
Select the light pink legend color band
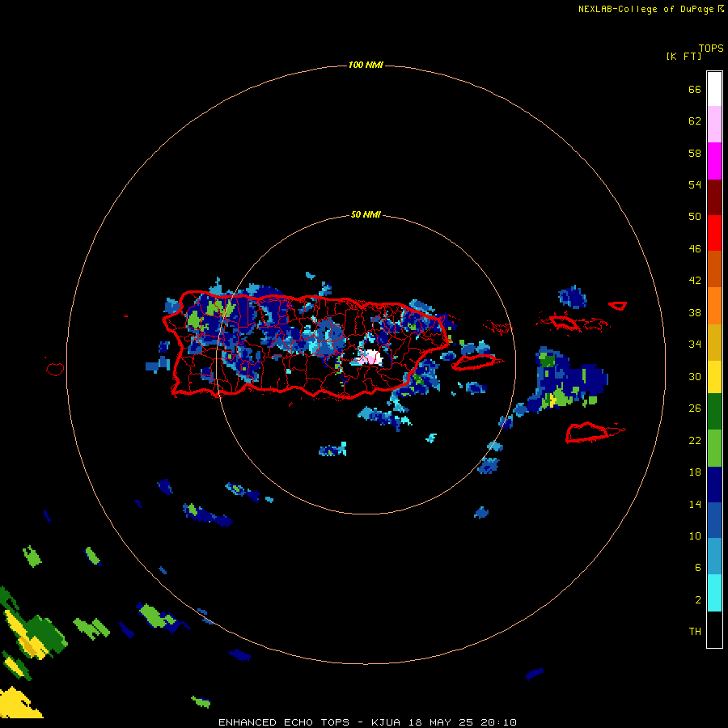714,124
